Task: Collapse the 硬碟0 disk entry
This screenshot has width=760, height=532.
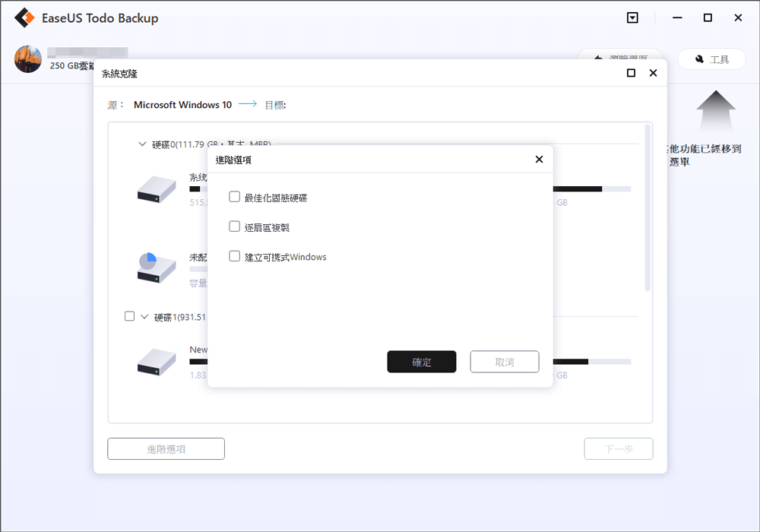Action: [x=141, y=144]
